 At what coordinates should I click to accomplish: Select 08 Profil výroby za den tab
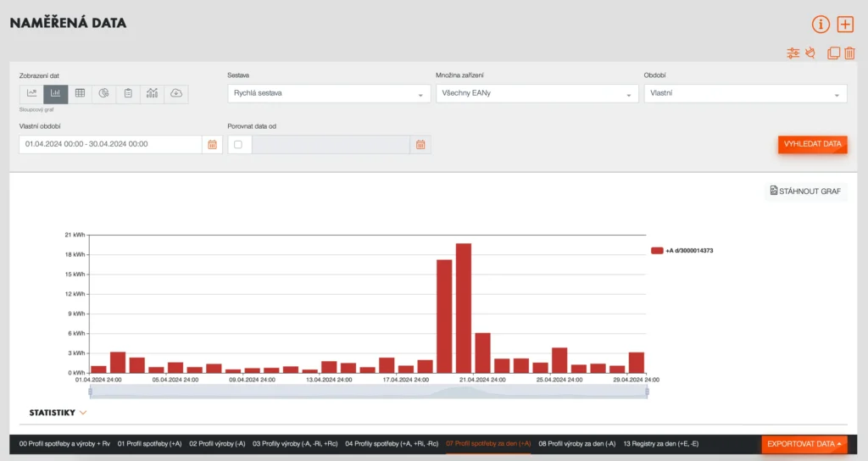pos(576,443)
